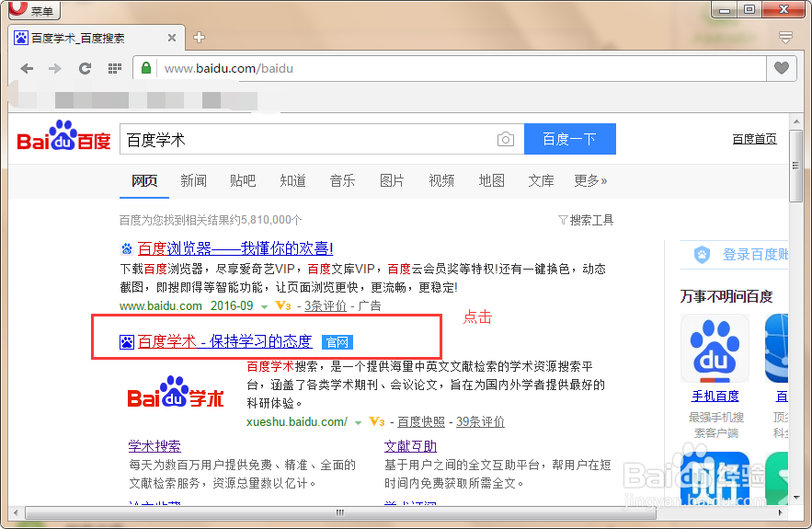Open image search camera icon
The width and height of the screenshot is (812, 529).
coord(506,139)
